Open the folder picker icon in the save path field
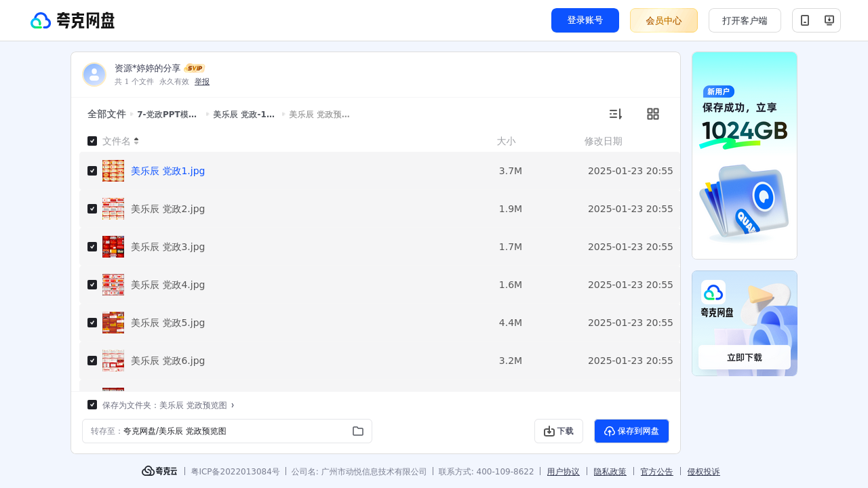The height and width of the screenshot is (488, 868). [358, 431]
